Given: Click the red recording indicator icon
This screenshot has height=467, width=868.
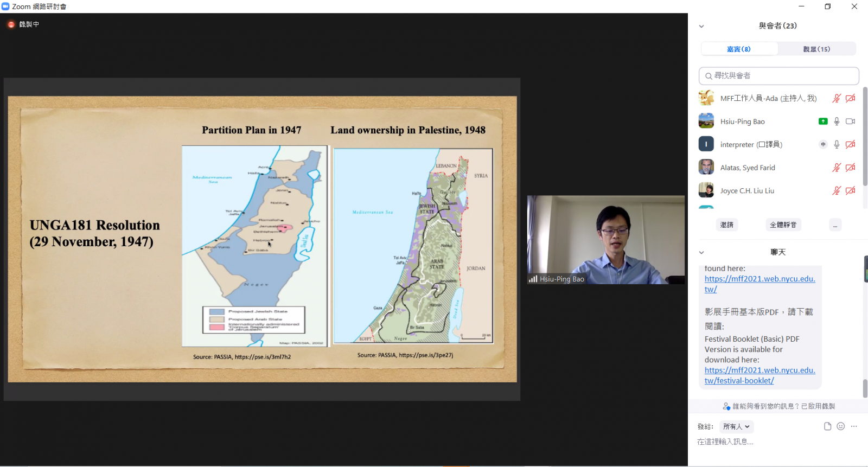Looking at the screenshot, I should tap(11, 24).
